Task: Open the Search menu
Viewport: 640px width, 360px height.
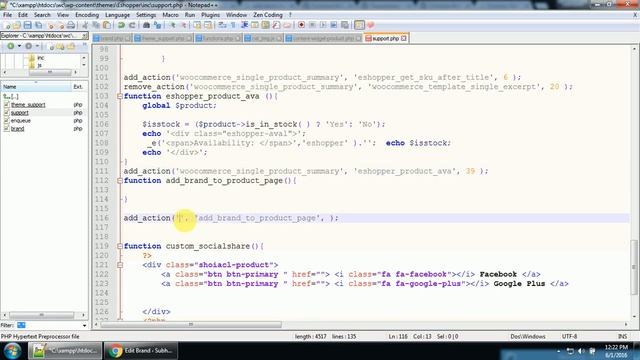Action: (42, 15)
